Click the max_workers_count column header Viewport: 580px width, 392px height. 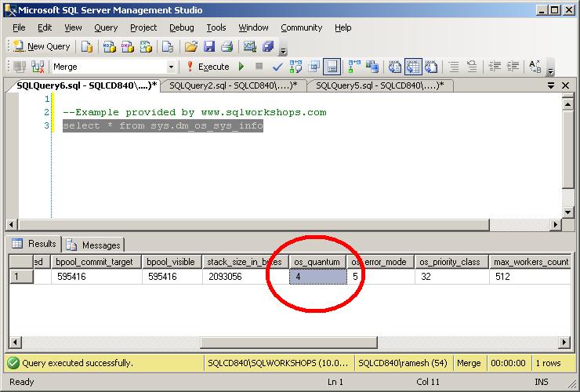(531, 262)
